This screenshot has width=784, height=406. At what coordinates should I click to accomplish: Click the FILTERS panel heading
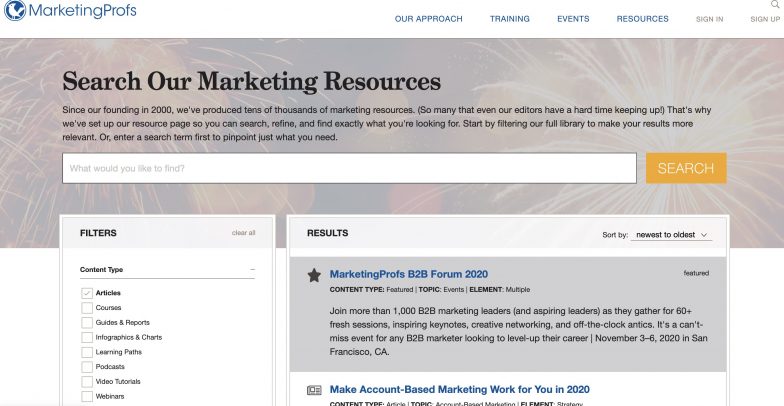pyautogui.click(x=98, y=233)
